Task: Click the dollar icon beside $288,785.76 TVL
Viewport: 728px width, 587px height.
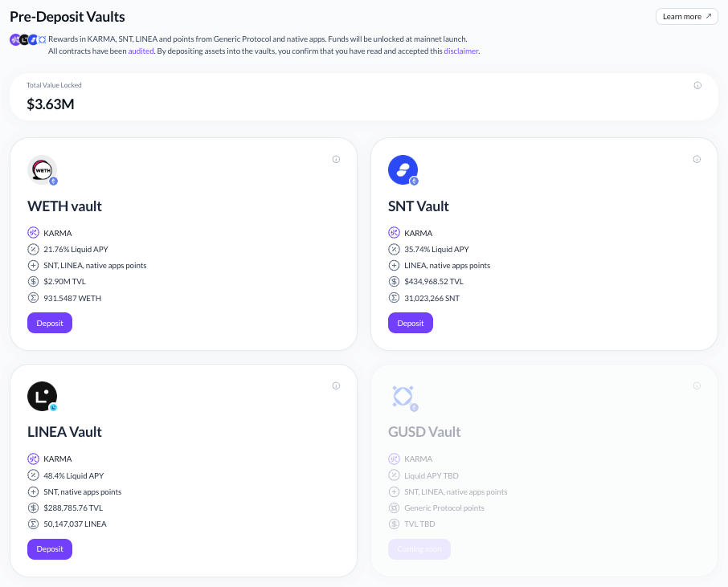Action: pyautogui.click(x=33, y=508)
